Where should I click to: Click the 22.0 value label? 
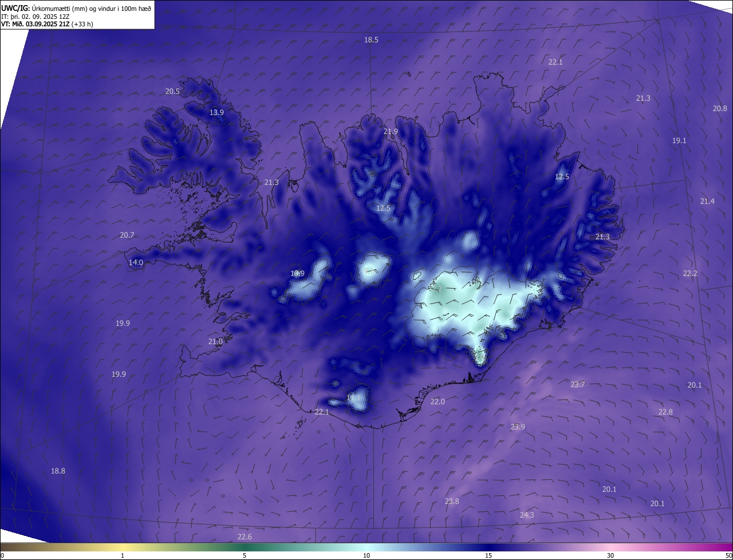click(438, 401)
